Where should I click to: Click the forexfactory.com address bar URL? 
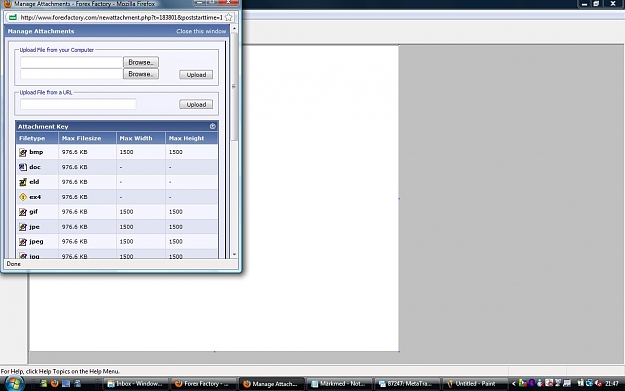pos(121,18)
